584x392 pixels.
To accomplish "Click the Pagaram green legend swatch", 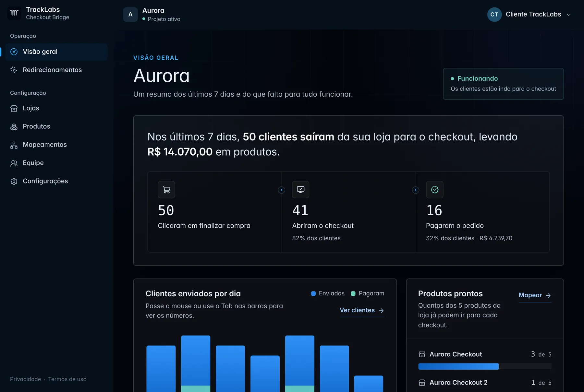I will point(353,293).
